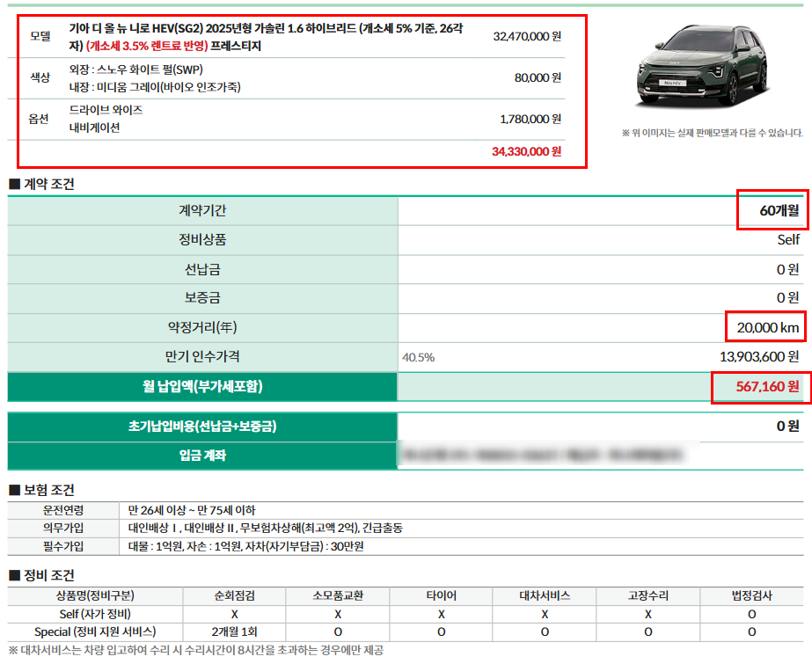This screenshot has width=812, height=664.
Task: Click the 월 납입액(부가세포함) header cell
Action: pyautogui.click(x=202, y=387)
